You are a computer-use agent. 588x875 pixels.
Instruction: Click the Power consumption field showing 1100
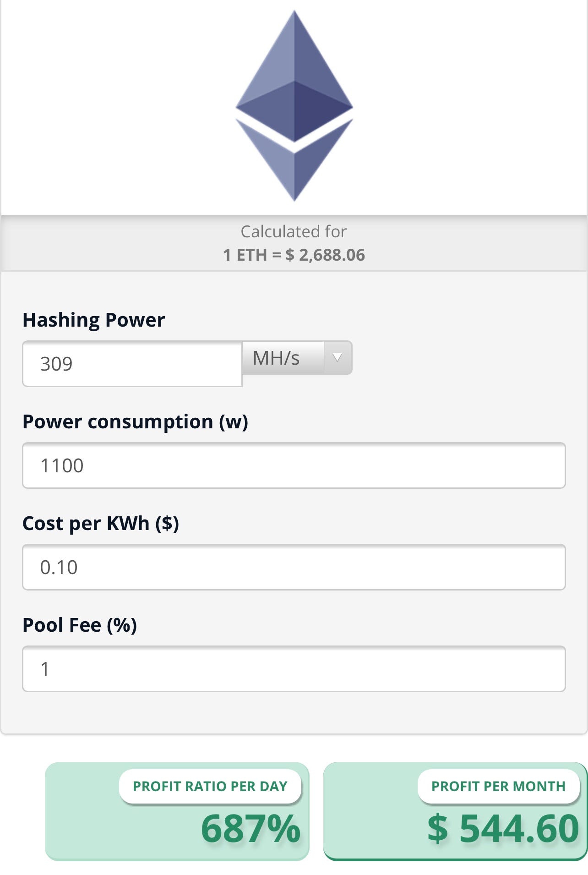[x=294, y=465]
